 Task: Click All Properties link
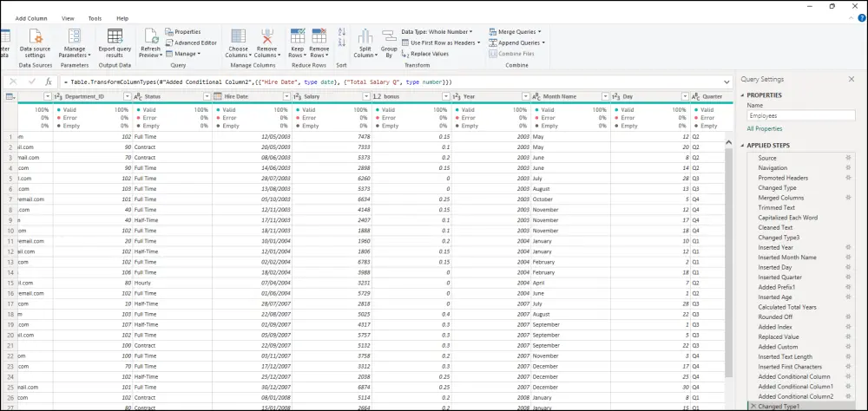coord(765,129)
